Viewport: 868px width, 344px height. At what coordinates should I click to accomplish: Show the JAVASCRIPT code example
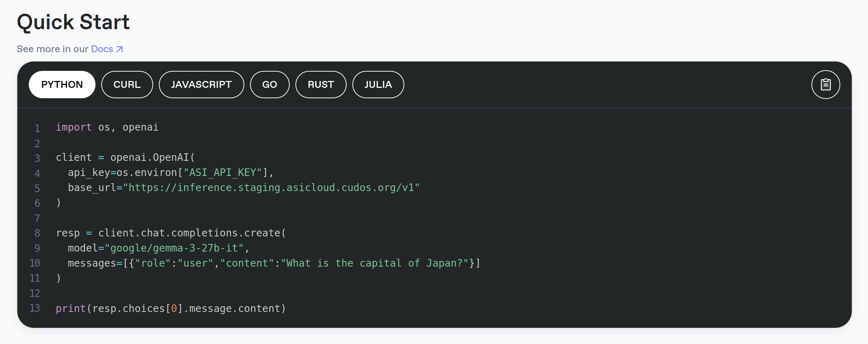click(201, 85)
